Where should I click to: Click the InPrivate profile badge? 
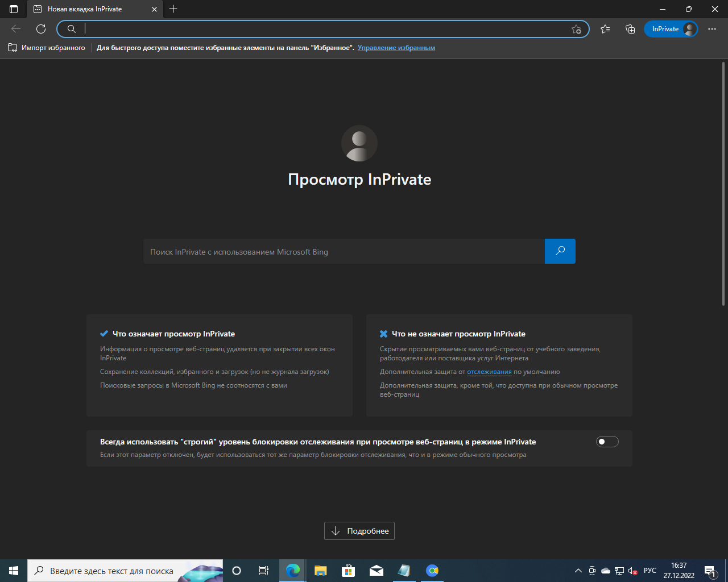[x=671, y=29]
